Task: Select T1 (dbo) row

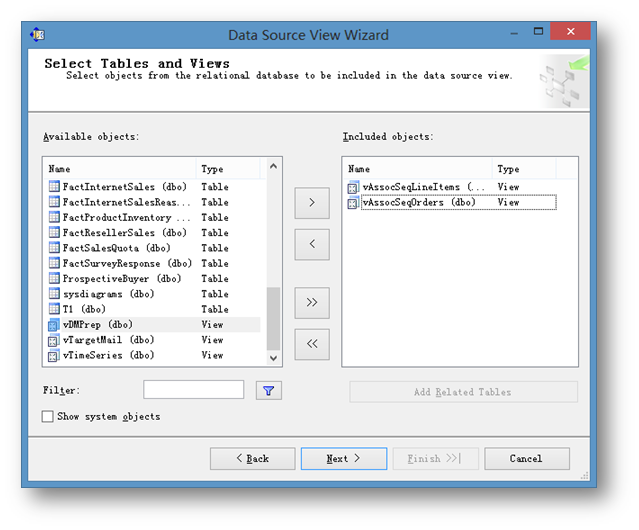Action: (x=154, y=309)
